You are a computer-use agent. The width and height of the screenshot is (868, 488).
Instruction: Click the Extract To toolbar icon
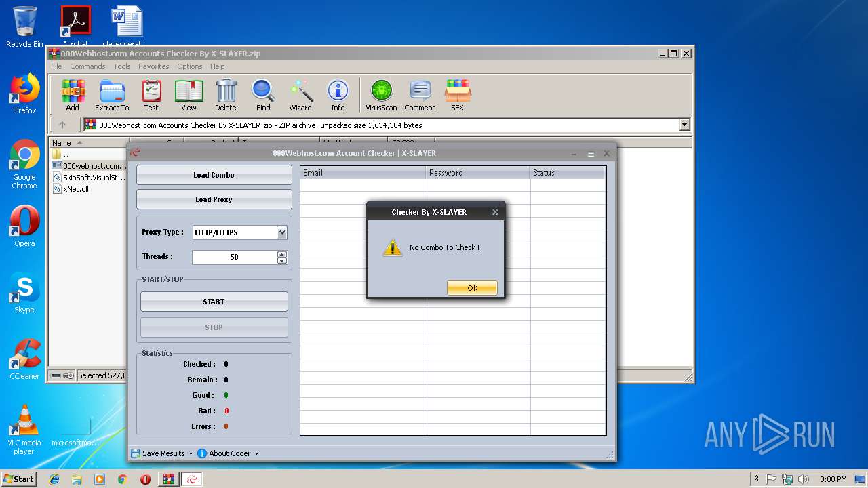tap(112, 96)
